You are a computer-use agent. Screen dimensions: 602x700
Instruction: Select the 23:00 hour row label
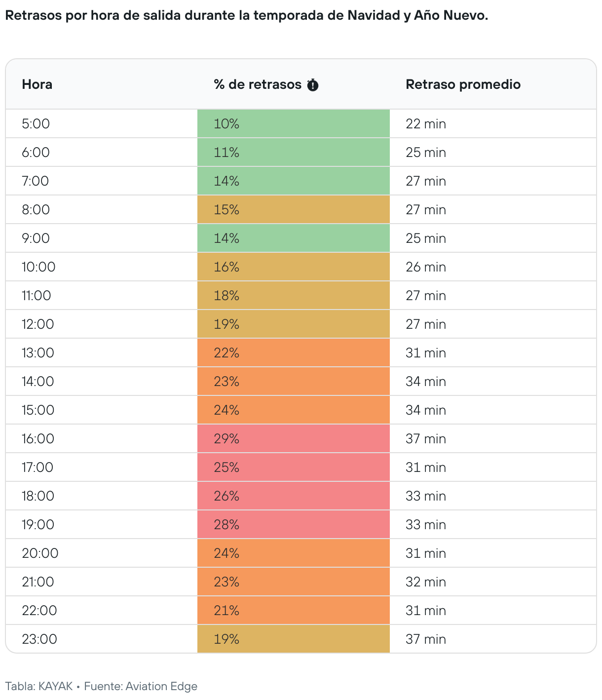(x=39, y=639)
